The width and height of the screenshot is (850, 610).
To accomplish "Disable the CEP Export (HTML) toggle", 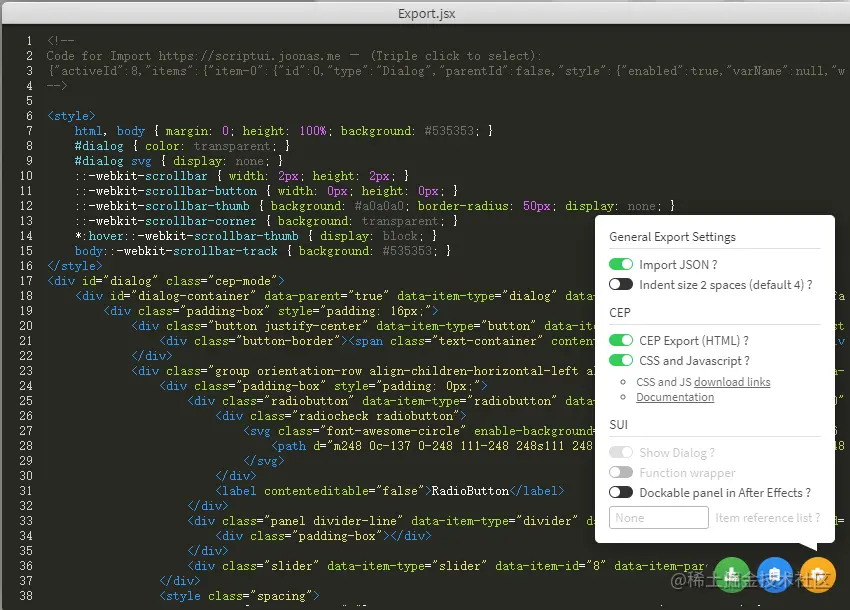I will (621, 340).
